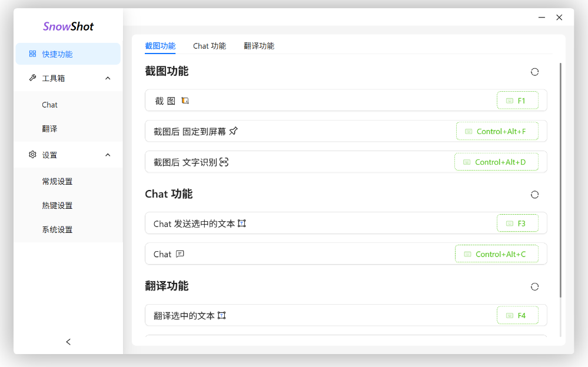Open the 翻译 tool in sidebar
The width and height of the screenshot is (588, 367).
[x=49, y=129]
